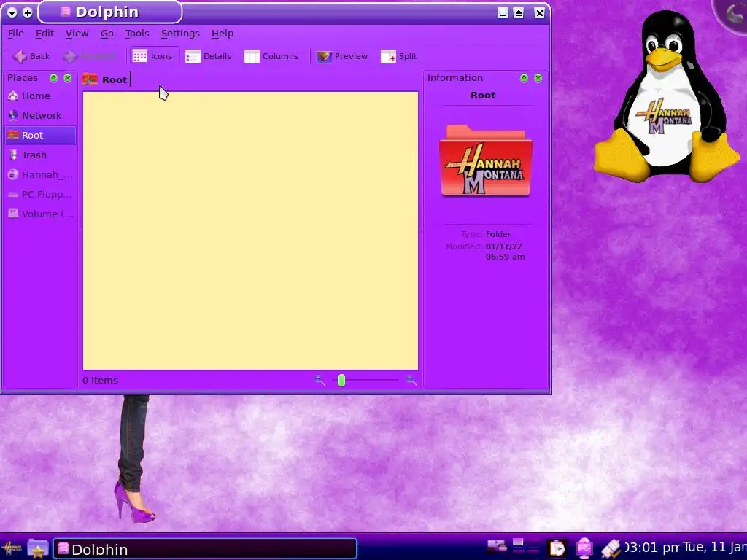Open the Go menu
This screenshot has height=560, width=747.
point(107,34)
